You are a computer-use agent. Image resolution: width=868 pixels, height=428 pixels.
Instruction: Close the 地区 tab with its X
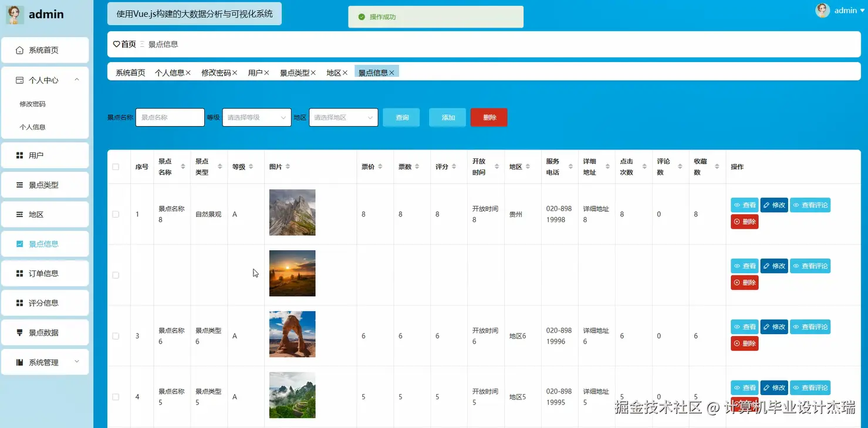click(345, 73)
